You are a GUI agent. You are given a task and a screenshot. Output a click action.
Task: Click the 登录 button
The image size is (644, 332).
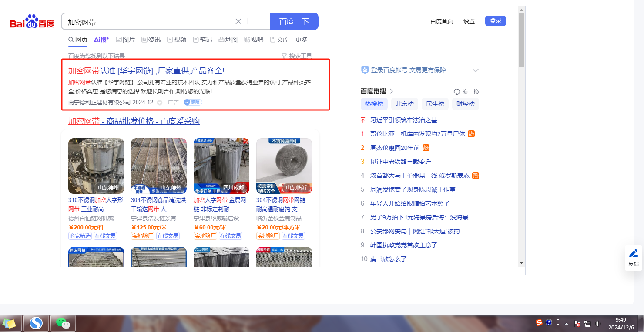(496, 21)
